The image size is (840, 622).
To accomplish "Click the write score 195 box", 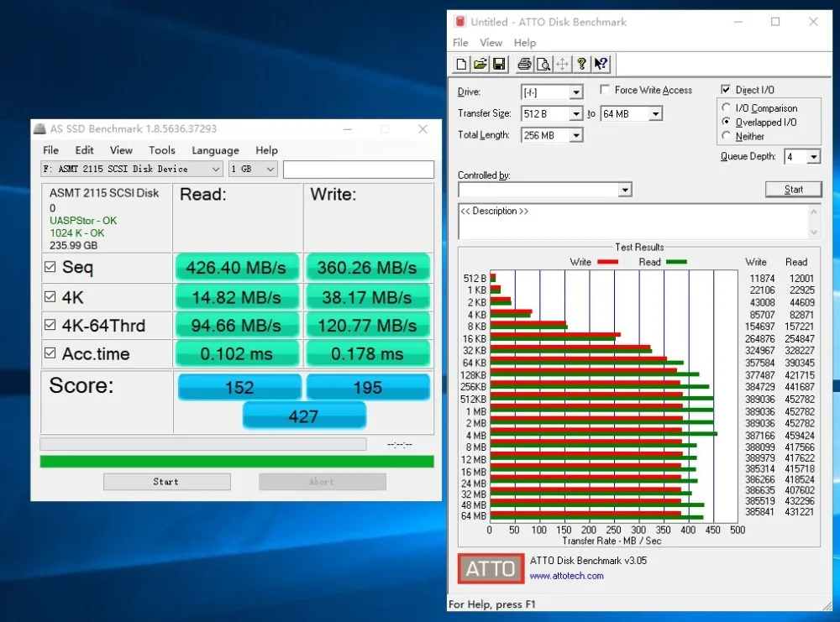I will [x=368, y=387].
